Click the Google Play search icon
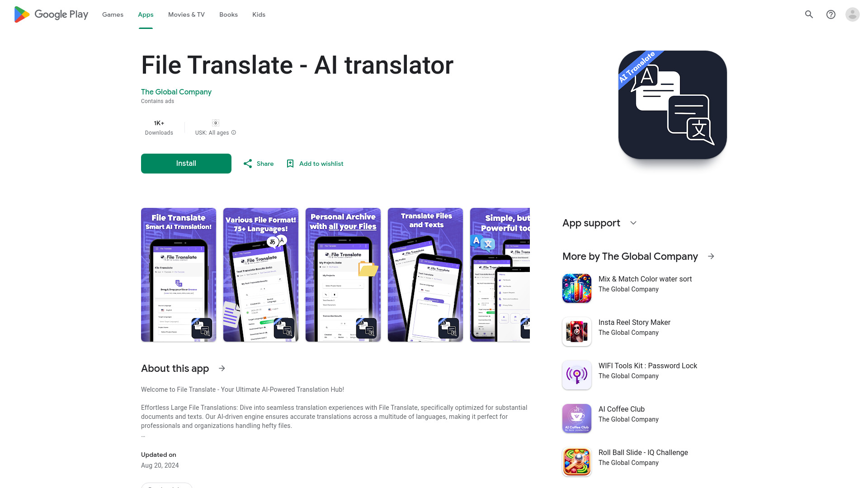The width and height of the screenshot is (868, 488). [x=809, y=14]
